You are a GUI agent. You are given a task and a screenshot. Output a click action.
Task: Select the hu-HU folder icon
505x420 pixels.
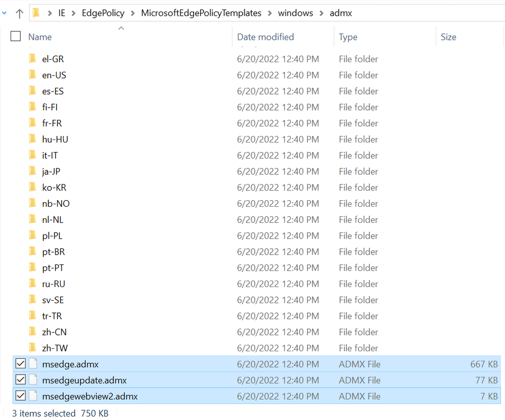tap(32, 139)
